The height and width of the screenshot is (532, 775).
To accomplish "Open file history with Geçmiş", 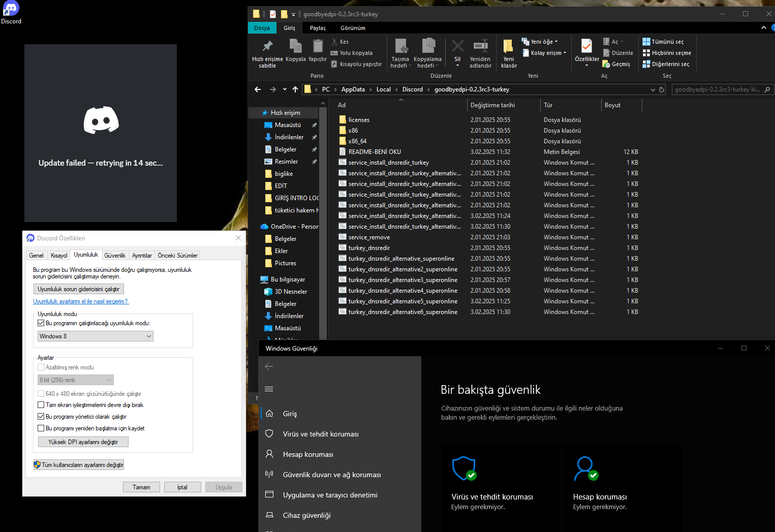I will (x=616, y=64).
